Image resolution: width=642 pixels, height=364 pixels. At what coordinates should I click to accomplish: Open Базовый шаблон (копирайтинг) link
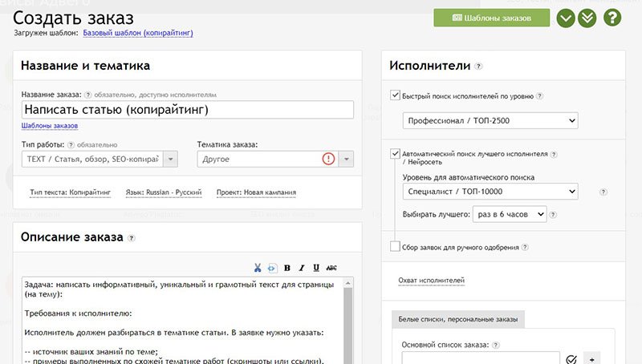coord(138,33)
